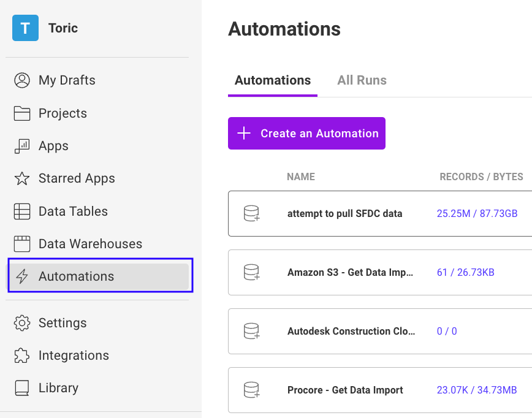Image resolution: width=532 pixels, height=418 pixels.
Task: Click the Apps chart icon
Action: [x=22, y=146]
